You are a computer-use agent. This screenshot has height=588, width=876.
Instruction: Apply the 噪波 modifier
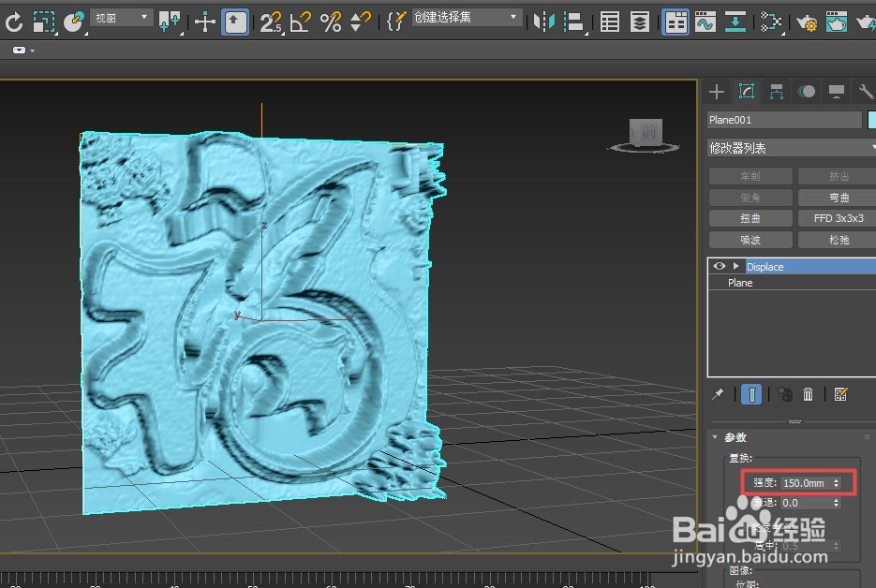(x=750, y=240)
